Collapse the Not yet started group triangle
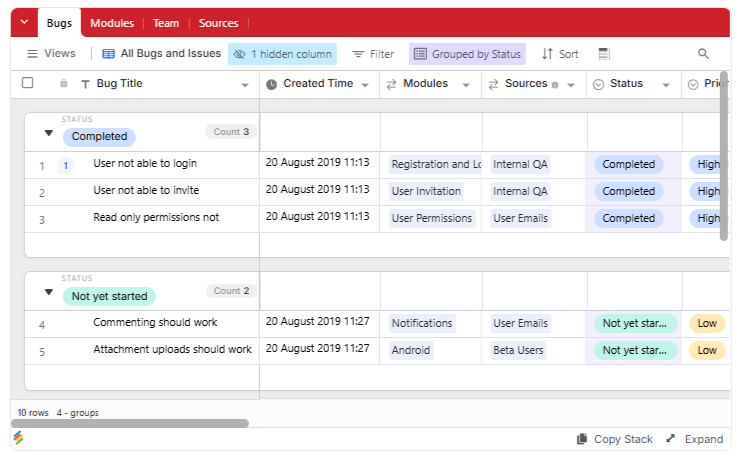 point(49,292)
